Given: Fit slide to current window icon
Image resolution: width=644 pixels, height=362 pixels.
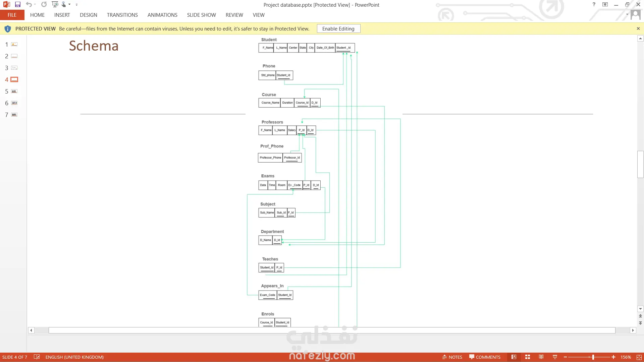Looking at the screenshot, I should [x=639, y=357].
